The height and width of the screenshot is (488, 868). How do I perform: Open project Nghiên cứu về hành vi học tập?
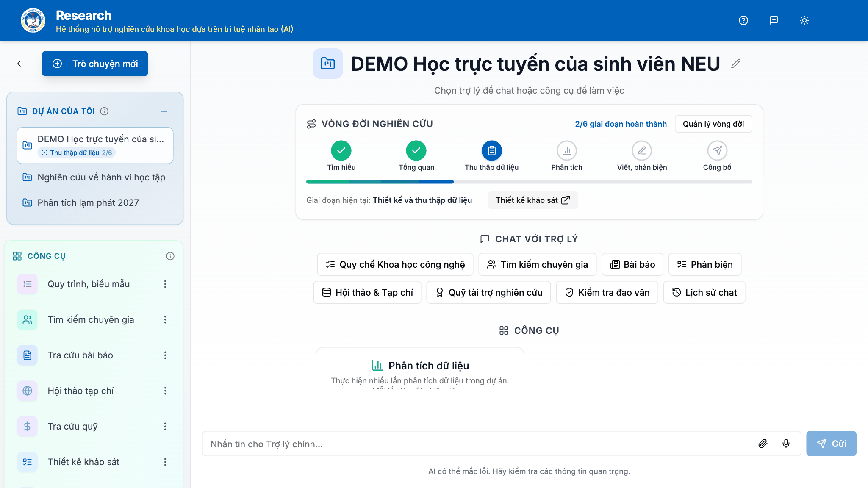pos(95,177)
